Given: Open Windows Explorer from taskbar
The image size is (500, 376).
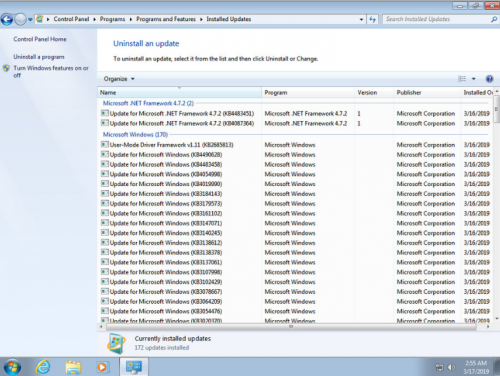Looking at the screenshot, I should [73, 367].
